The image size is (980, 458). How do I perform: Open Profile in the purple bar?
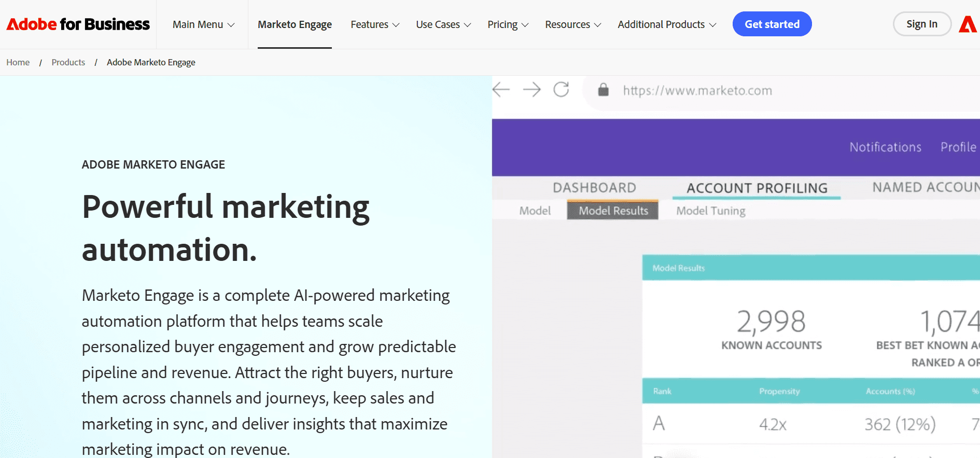[x=958, y=147]
